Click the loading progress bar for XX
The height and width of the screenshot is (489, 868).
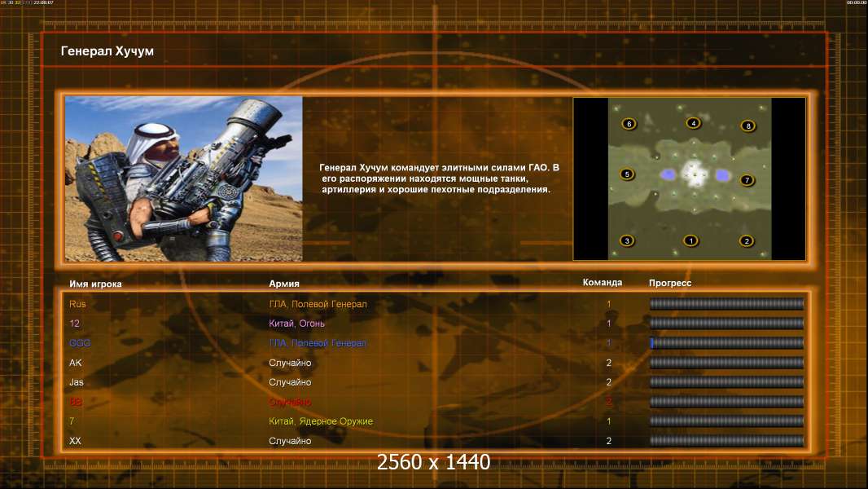(726, 441)
